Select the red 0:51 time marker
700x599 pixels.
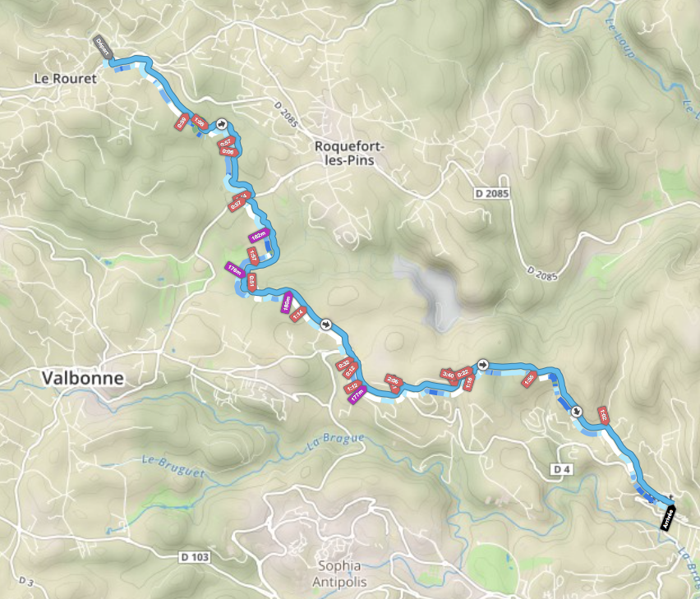pos(251,283)
